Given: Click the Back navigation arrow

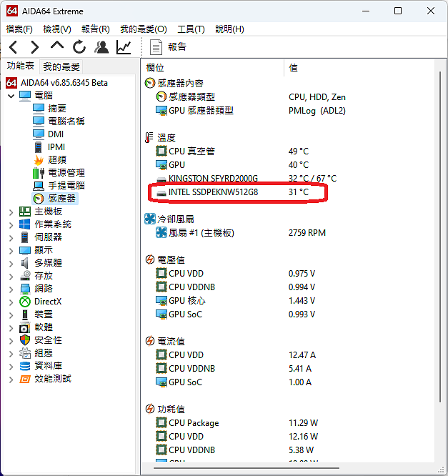Looking at the screenshot, I should (14, 47).
